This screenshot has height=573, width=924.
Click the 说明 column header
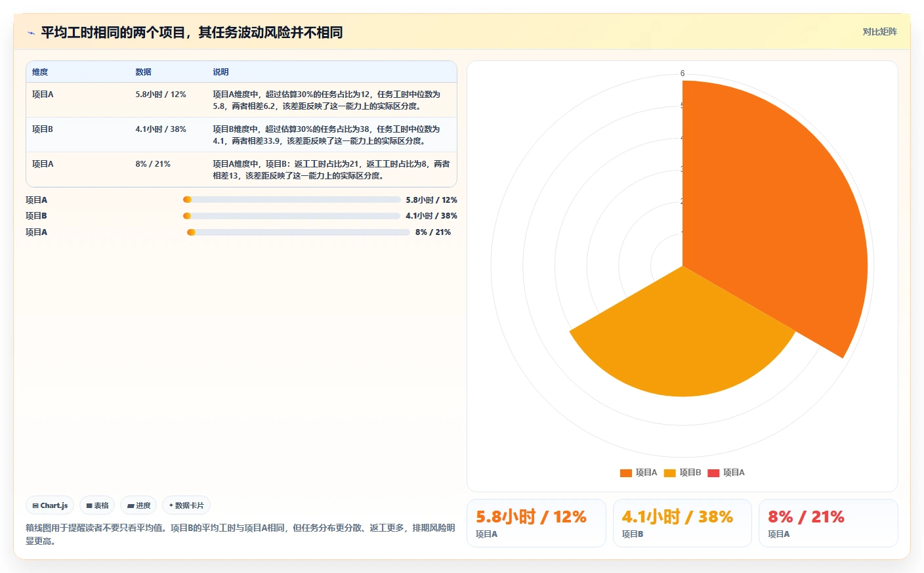point(220,72)
